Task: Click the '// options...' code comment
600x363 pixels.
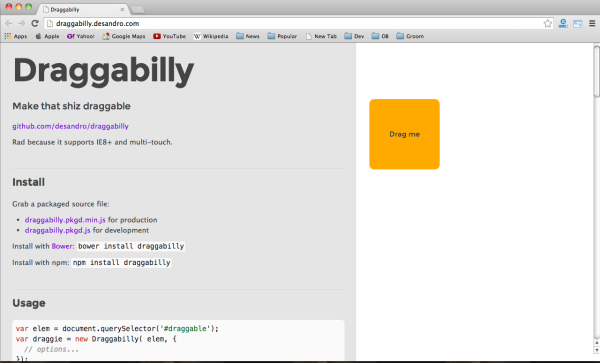Action: pyautogui.click(x=51, y=349)
